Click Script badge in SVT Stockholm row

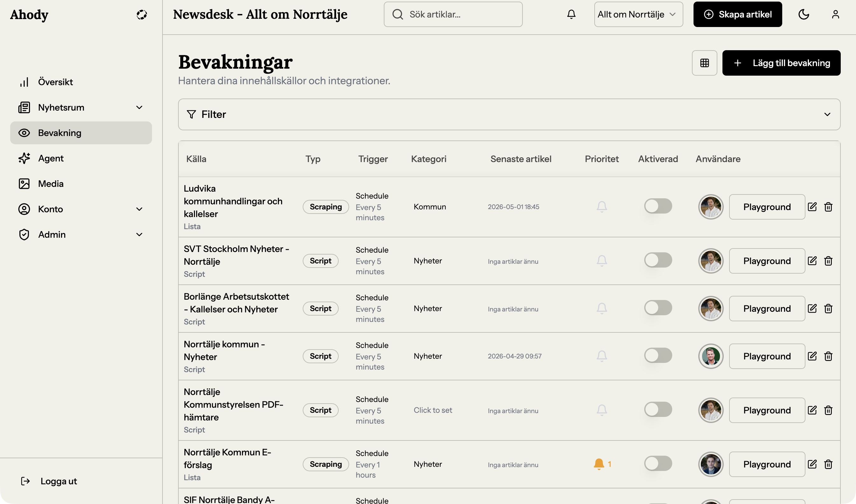pyautogui.click(x=321, y=261)
